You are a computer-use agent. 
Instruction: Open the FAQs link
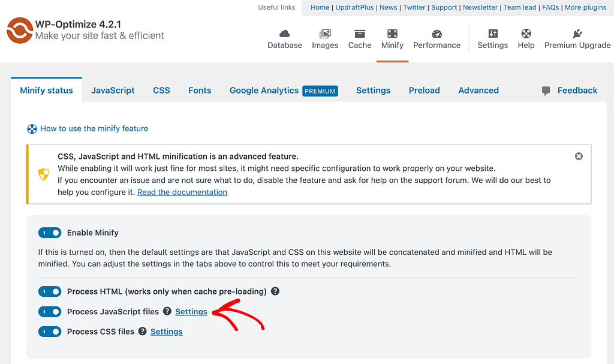(x=550, y=7)
